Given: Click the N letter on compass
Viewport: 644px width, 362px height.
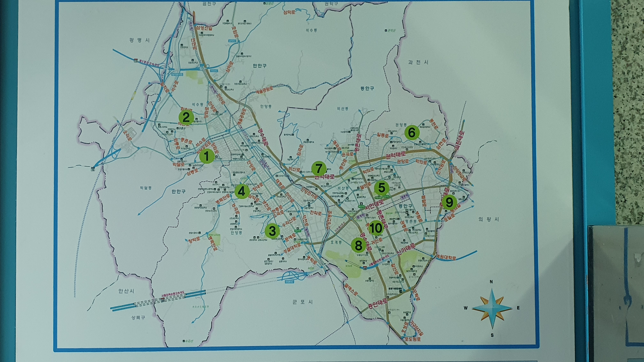Looking at the screenshot, I should [491, 282].
